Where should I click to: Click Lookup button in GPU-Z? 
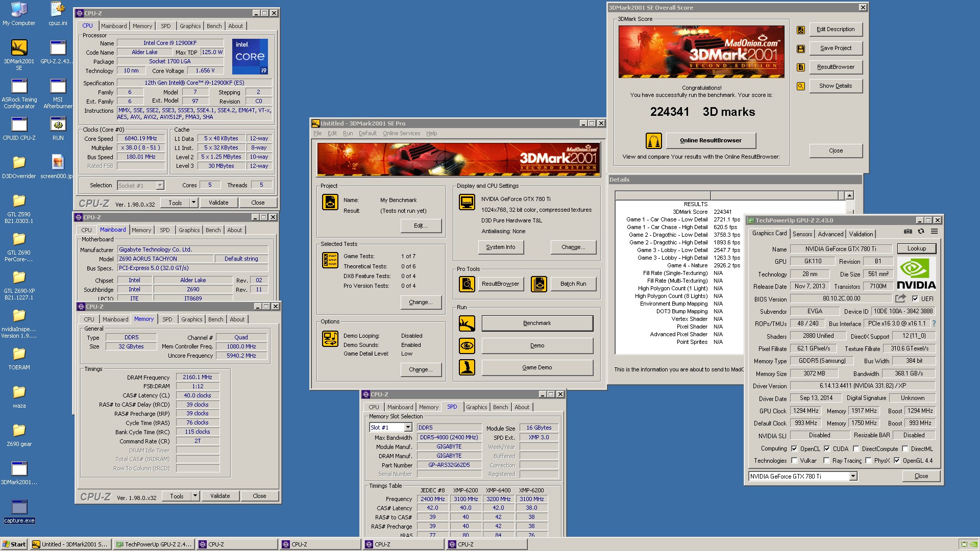[917, 248]
